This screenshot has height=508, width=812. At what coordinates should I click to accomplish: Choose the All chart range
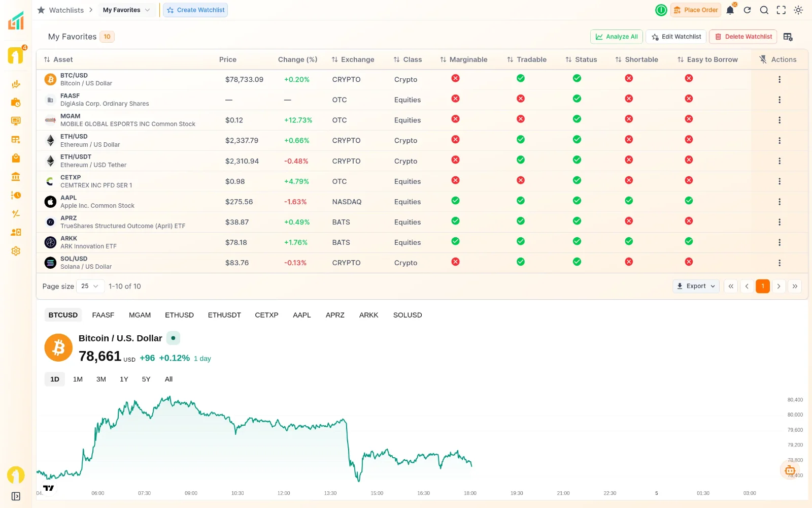[168, 379]
